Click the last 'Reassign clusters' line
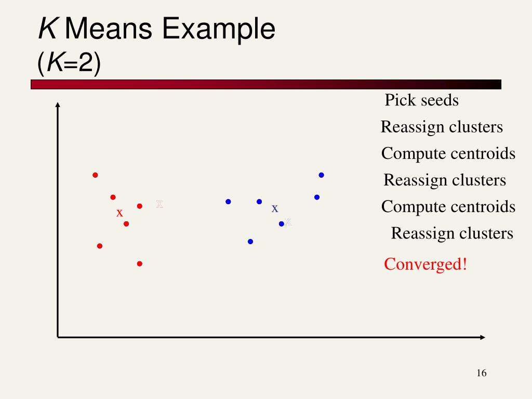This screenshot has width=532, height=399. coord(452,233)
